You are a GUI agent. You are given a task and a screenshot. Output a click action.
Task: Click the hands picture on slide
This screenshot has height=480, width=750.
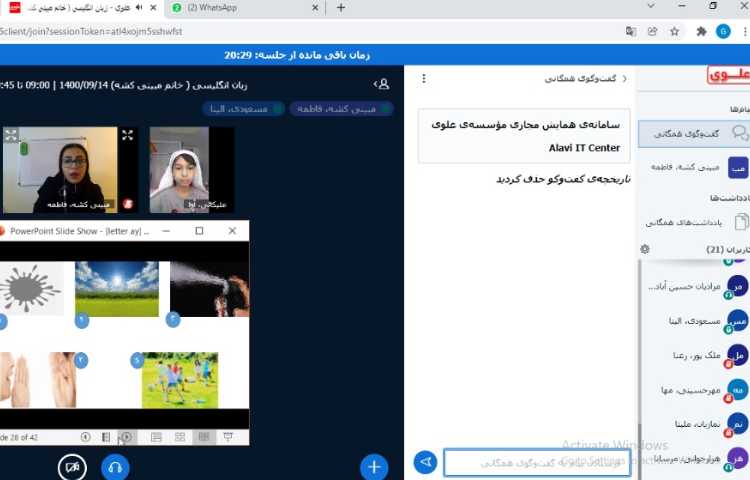[38, 380]
